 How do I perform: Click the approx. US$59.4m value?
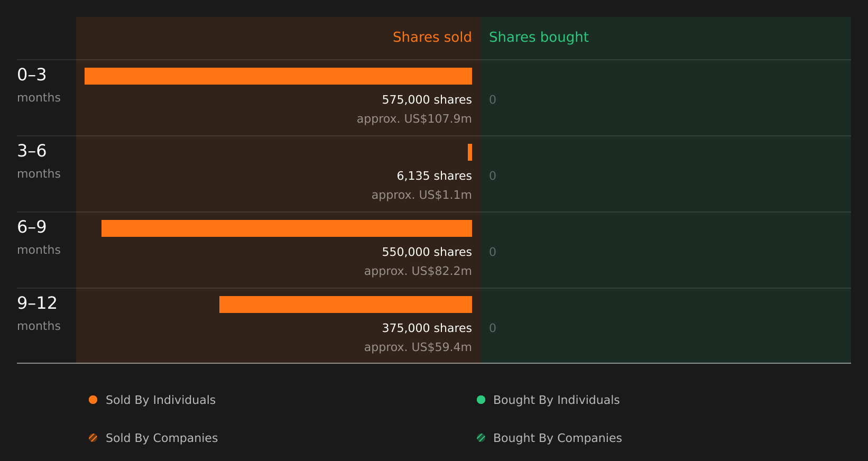coord(418,347)
